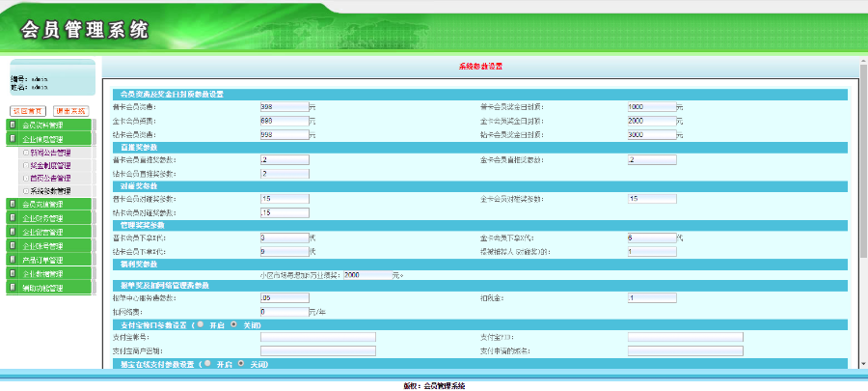Click icon beside 辅助功能管理 menu
868x391 pixels.
[x=13, y=288]
